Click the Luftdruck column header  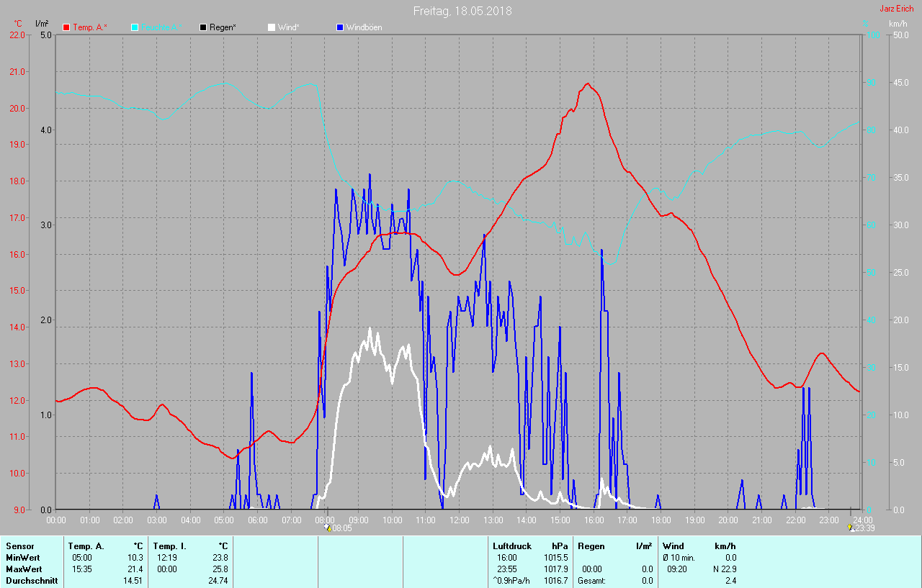(510, 546)
